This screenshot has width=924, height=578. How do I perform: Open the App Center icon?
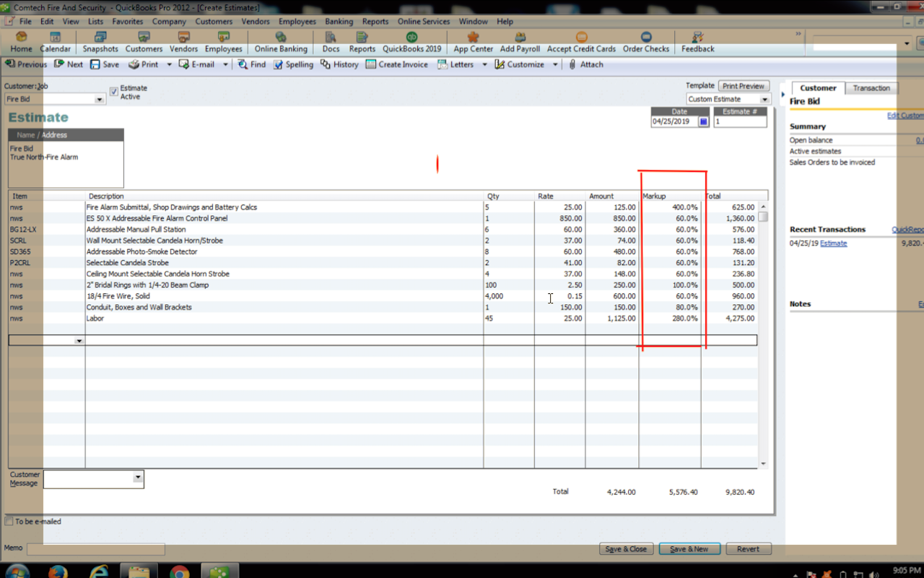pyautogui.click(x=473, y=41)
